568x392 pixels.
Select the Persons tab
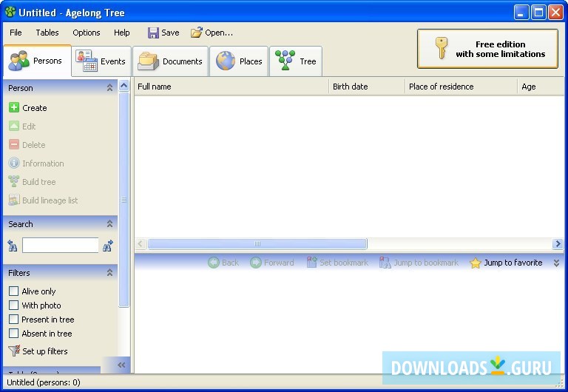[37, 61]
